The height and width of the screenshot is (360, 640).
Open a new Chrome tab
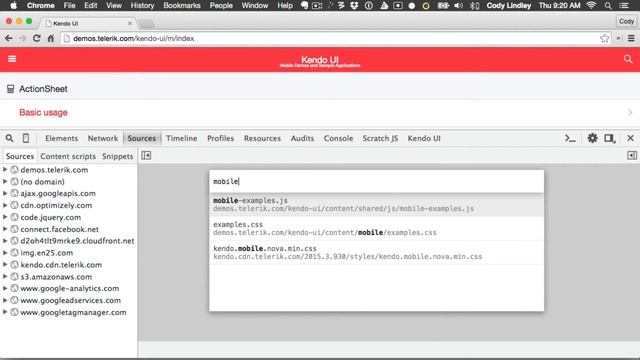(x=147, y=24)
